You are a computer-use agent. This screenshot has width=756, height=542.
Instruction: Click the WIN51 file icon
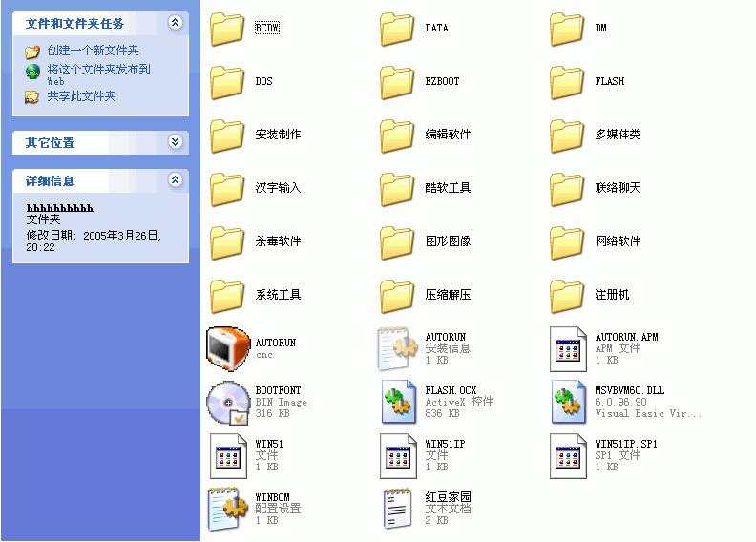pyautogui.click(x=228, y=456)
